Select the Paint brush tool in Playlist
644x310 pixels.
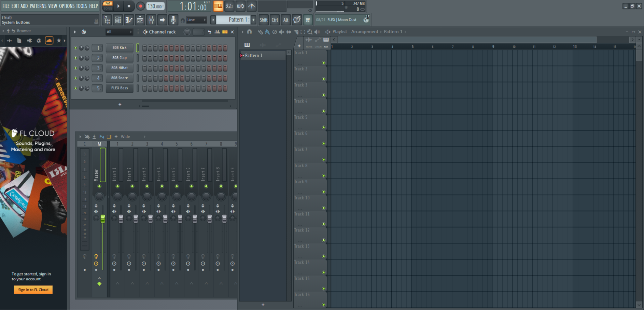267,32
